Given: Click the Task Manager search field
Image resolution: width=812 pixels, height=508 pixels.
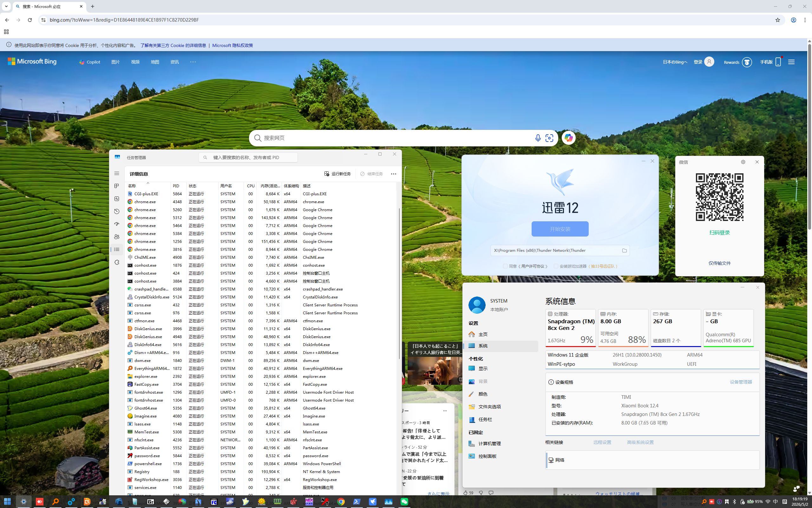Looking at the screenshot, I should 248,157.
